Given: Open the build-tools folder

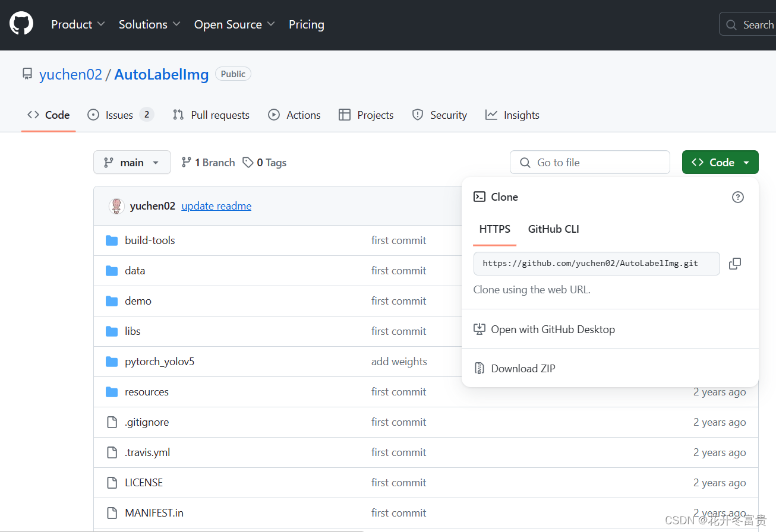Looking at the screenshot, I should (150, 240).
